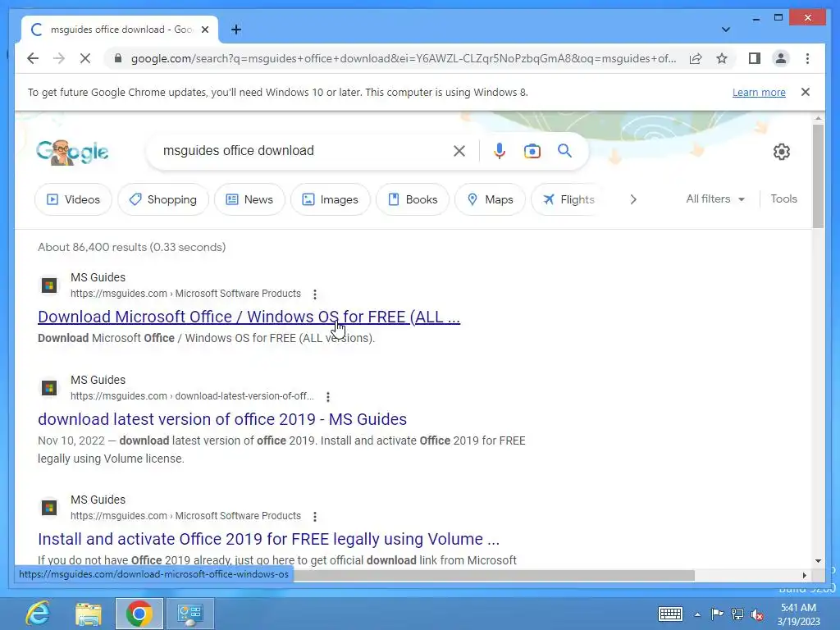Image resolution: width=840 pixels, height=630 pixels.
Task: Switch to Maps results
Action: [491, 199]
